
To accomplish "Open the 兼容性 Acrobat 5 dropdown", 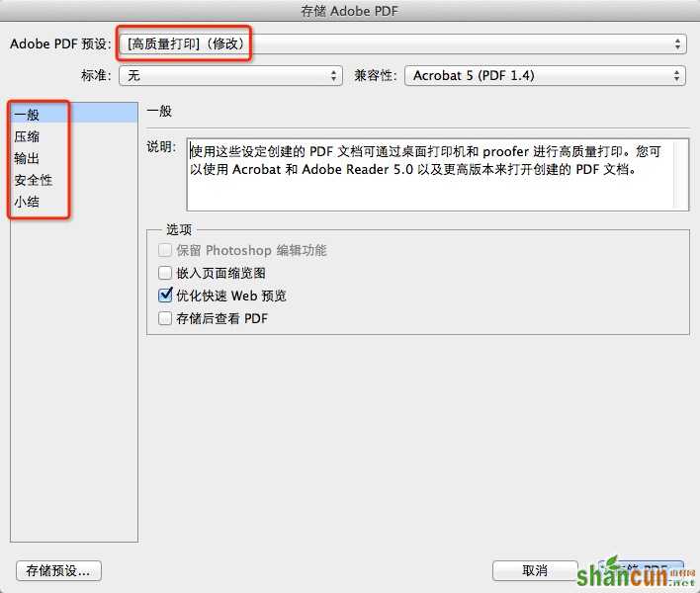I will 545,75.
